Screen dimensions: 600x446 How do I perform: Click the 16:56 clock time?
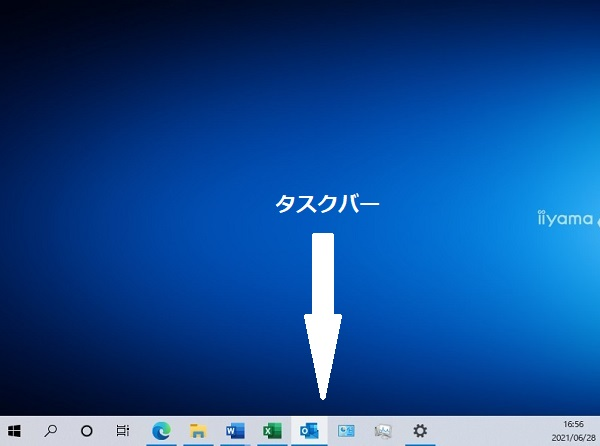click(573, 424)
